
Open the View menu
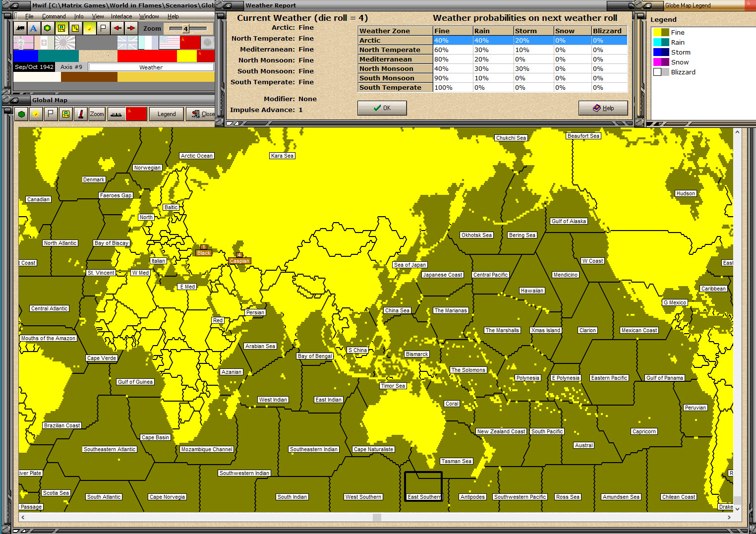point(98,16)
